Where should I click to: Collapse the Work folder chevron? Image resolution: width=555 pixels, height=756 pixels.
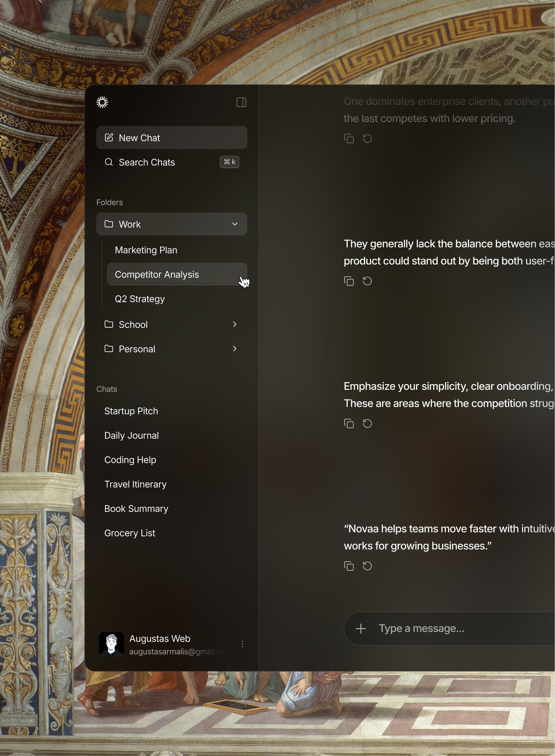point(234,224)
